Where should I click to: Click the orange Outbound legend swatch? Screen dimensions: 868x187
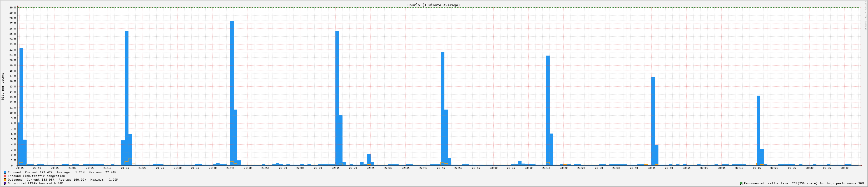tap(5, 180)
